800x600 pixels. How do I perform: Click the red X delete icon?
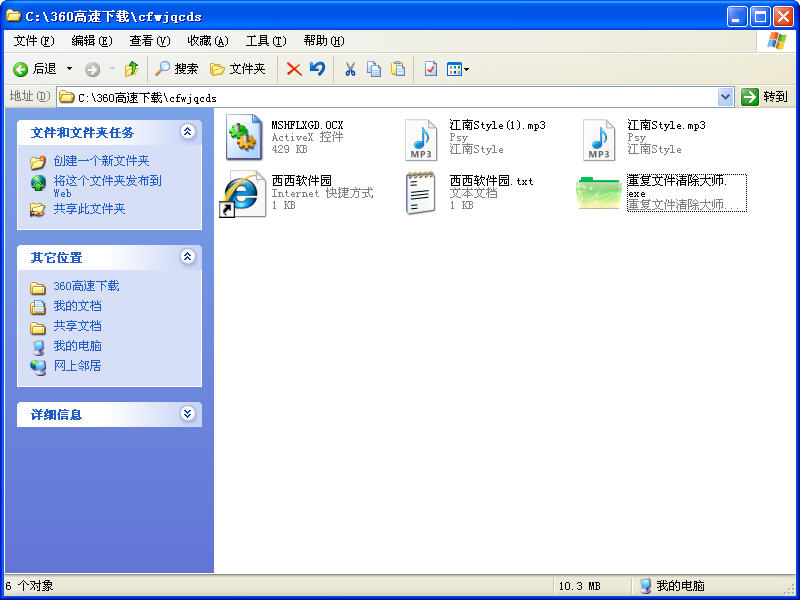294,69
